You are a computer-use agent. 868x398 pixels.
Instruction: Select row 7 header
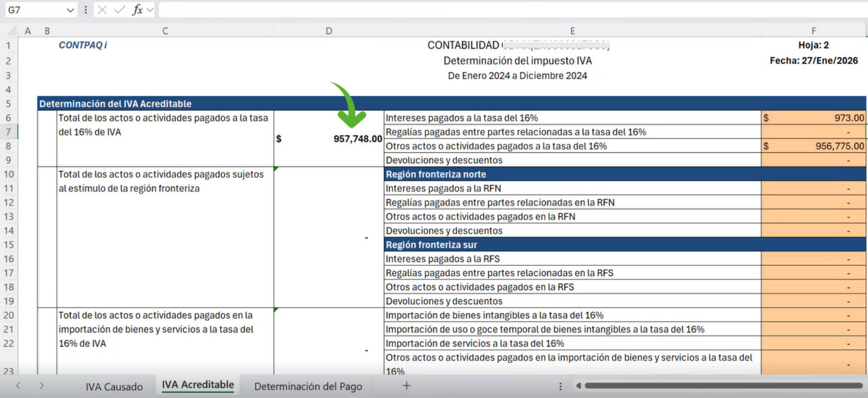(9, 132)
